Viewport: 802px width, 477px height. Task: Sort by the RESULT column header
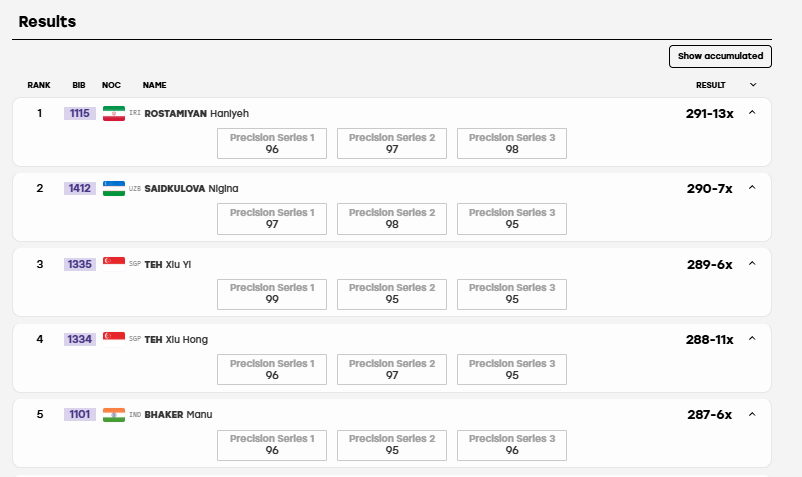tap(710, 85)
